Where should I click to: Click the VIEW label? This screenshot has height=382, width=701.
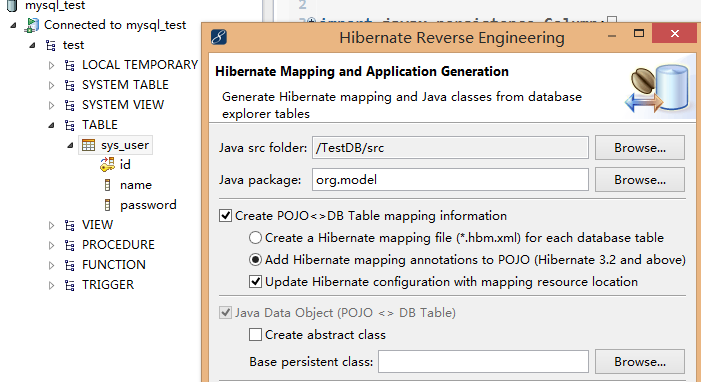click(x=97, y=225)
